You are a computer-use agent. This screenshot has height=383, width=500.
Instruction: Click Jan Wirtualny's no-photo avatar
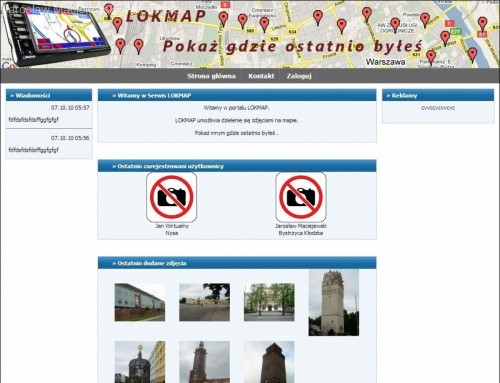click(x=171, y=197)
